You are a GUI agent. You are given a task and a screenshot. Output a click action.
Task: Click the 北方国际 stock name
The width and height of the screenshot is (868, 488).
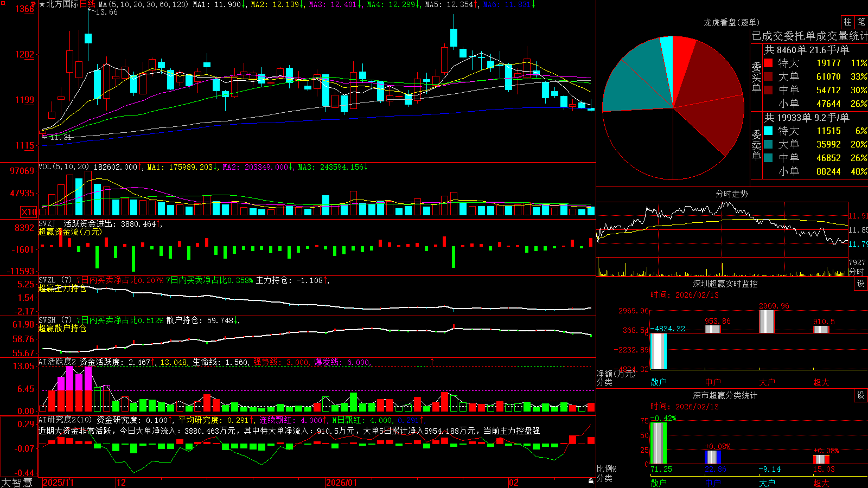(62, 4)
